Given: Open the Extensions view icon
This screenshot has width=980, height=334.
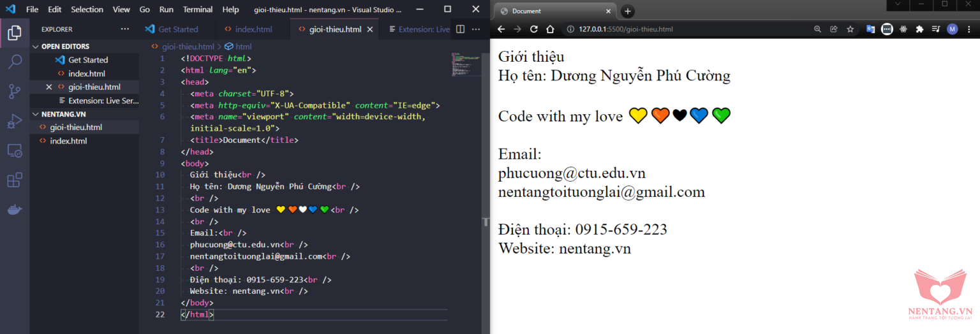Looking at the screenshot, I should coord(15,180).
